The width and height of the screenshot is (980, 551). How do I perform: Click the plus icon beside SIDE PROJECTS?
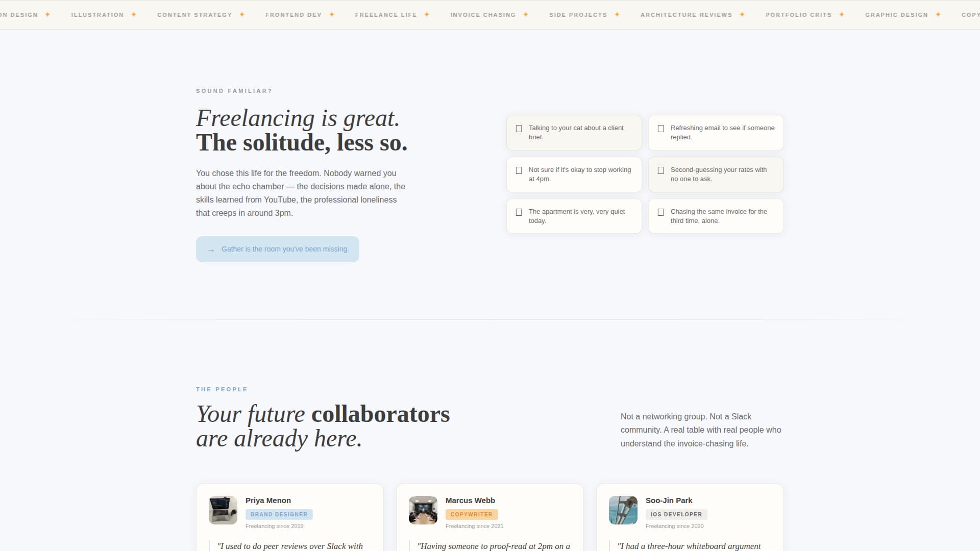617,15
